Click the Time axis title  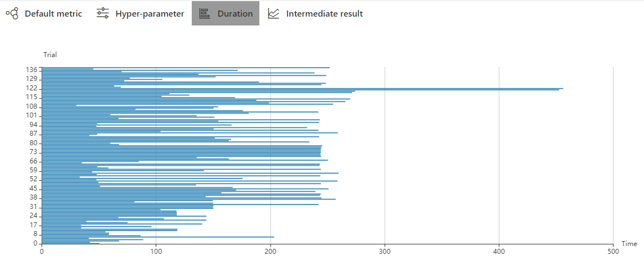tap(629, 244)
